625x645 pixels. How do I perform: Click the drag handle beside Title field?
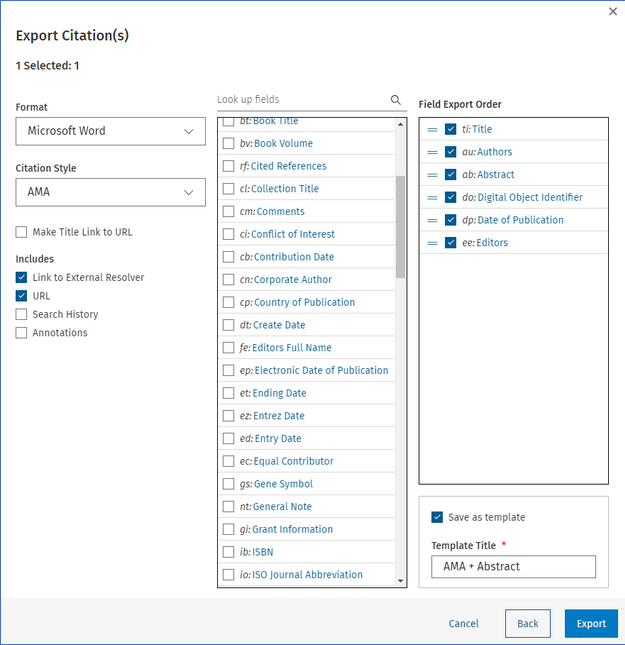tap(432, 129)
